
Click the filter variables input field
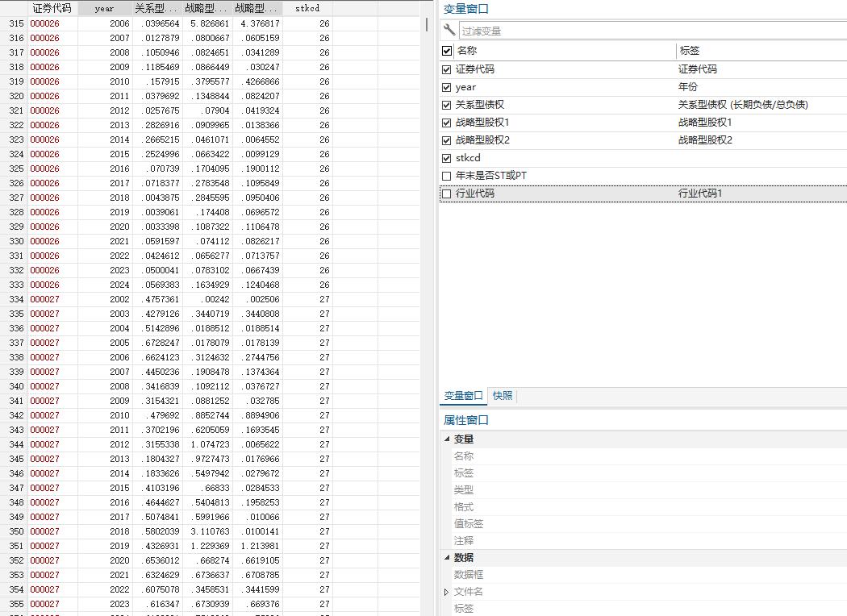coord(649,31)
